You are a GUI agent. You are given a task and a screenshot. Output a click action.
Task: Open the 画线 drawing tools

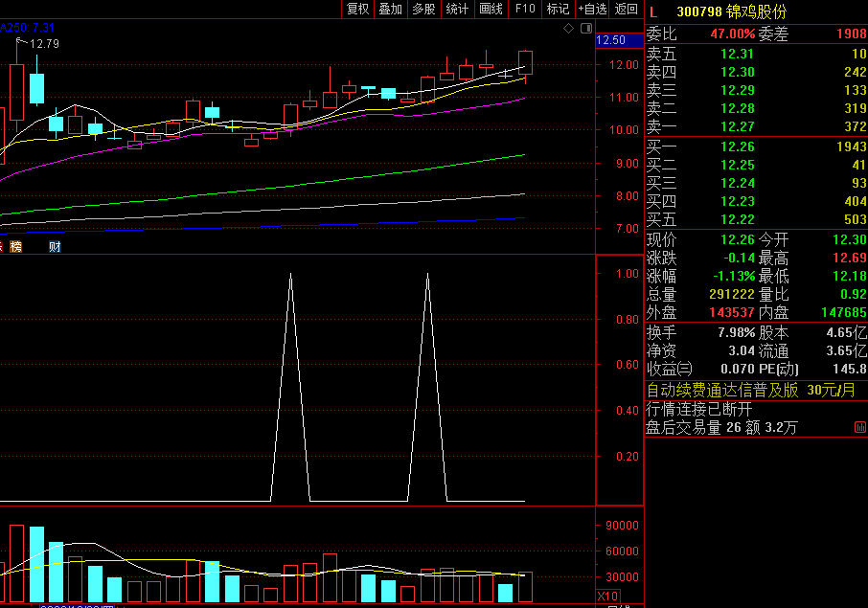pyautogui.click(x=491, y=9)
